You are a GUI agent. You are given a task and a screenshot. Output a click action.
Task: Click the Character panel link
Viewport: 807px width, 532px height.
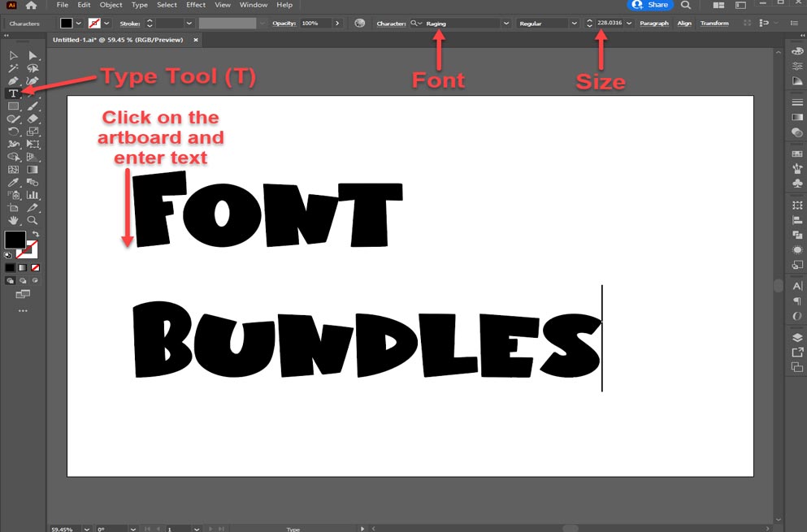tap(391, 24)
